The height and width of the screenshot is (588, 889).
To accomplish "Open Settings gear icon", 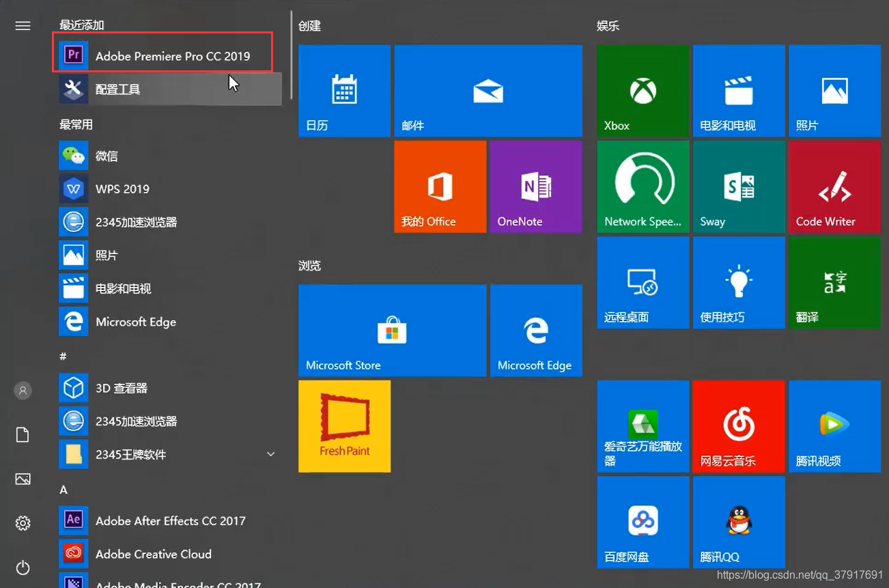I will (23, 524).
